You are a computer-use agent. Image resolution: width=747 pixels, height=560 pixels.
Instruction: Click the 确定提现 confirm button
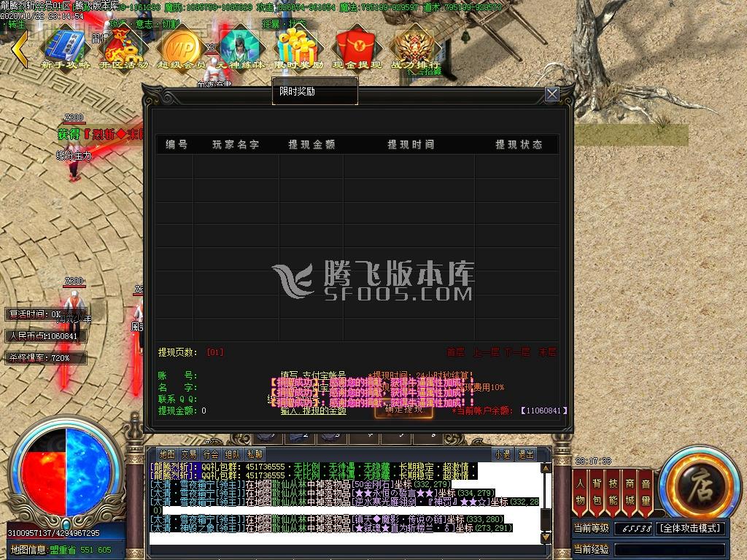(403, 410)
